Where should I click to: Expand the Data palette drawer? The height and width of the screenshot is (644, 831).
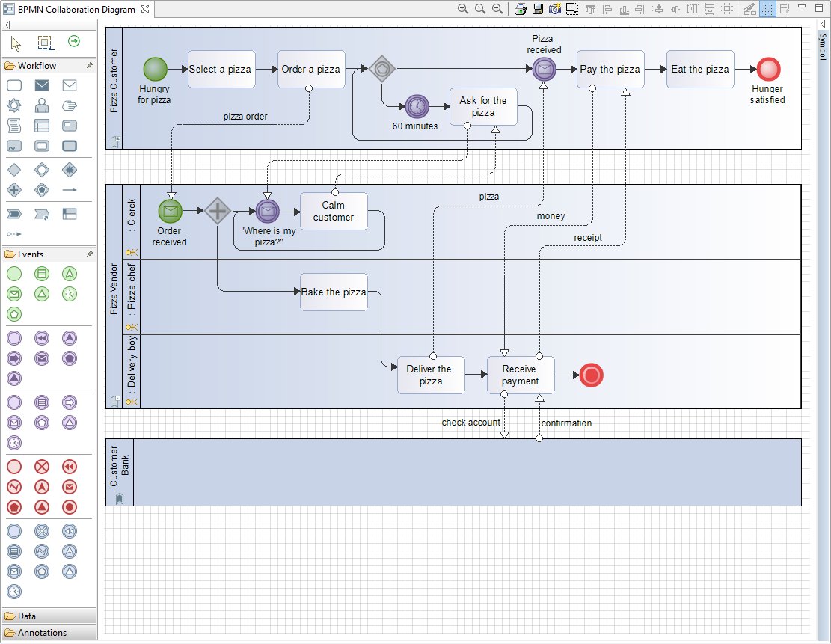click(x=49, y=616)
